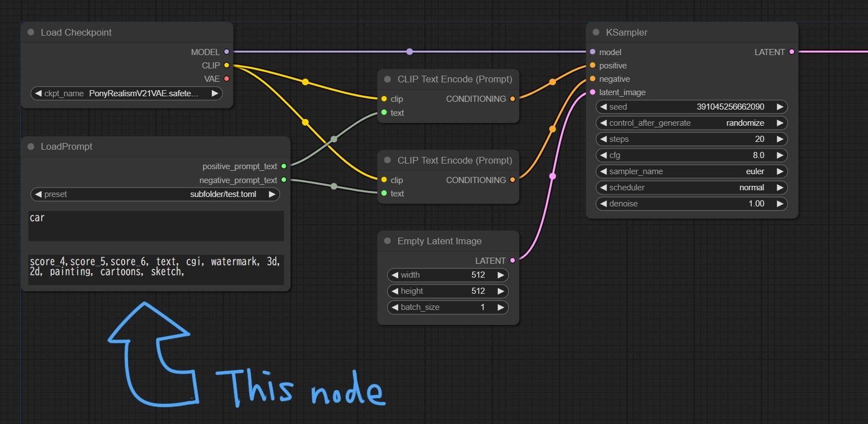Image resolution: width=868 pixels, height=424 pixels.
Task: Open the ckpt_name checkpoint selector
Action: click(127, 93)
